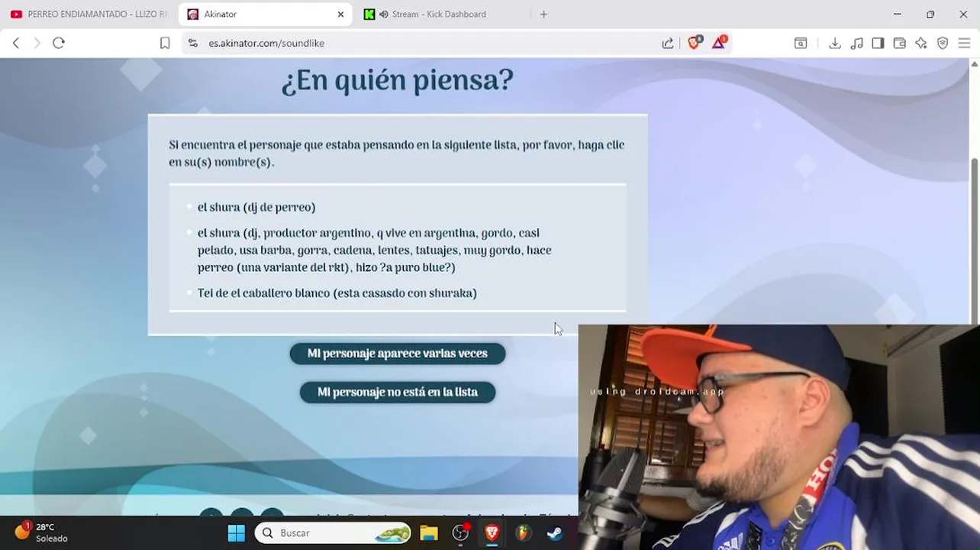The width and height of the screenshot is (980, 550).
Task: Choose 'el shura (dj de perreo)' entry
Action: (256, 207)
